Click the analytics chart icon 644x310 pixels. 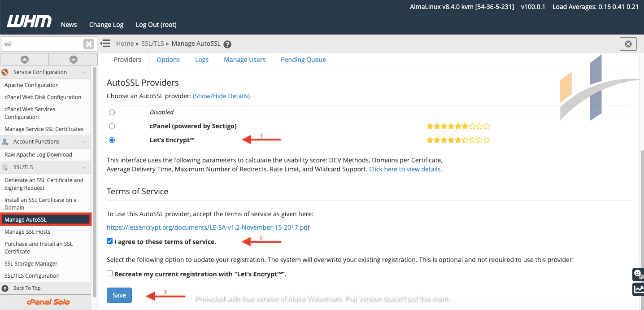coord(638,289)
